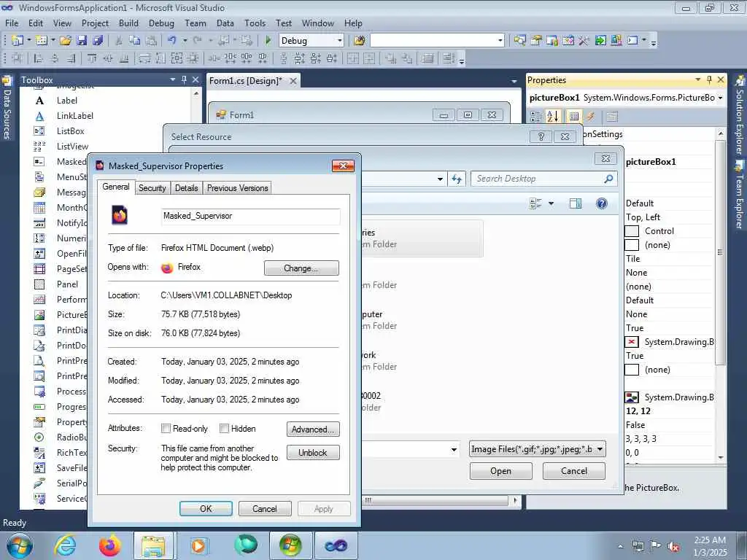The image size is (747, 560).
Task: Open the address bar history dropdown arrow
Action: coord(440,179)
